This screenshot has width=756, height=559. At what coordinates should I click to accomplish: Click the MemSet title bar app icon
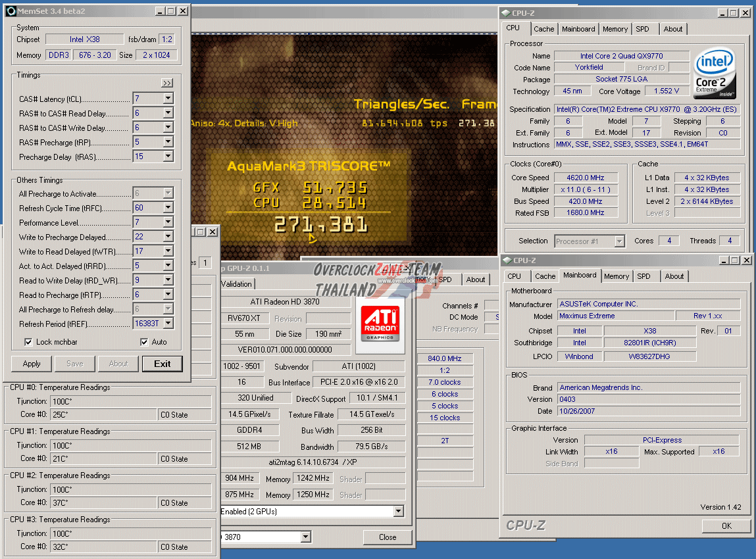11,11
